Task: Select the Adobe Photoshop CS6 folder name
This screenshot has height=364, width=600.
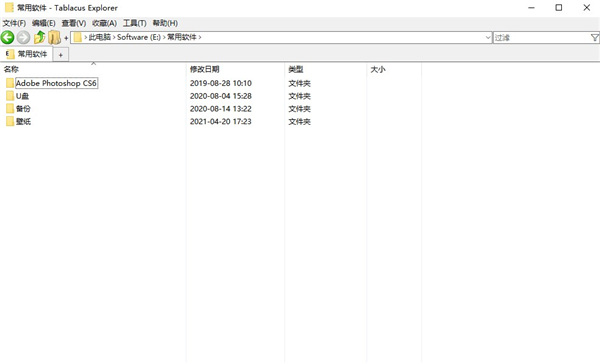Action: [x=56, y=83]
